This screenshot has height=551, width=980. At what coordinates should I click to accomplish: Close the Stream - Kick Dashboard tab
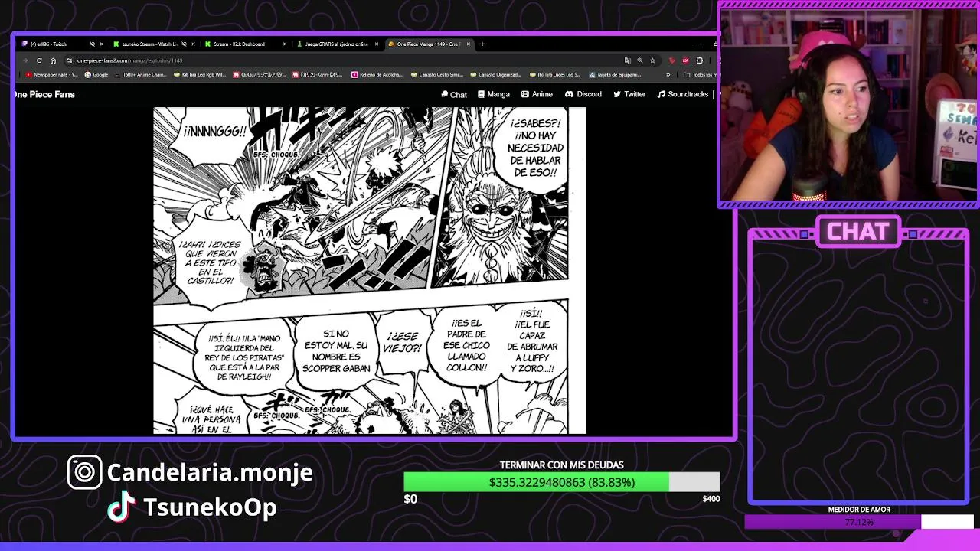pyautogui.click(x=285, y=44)
